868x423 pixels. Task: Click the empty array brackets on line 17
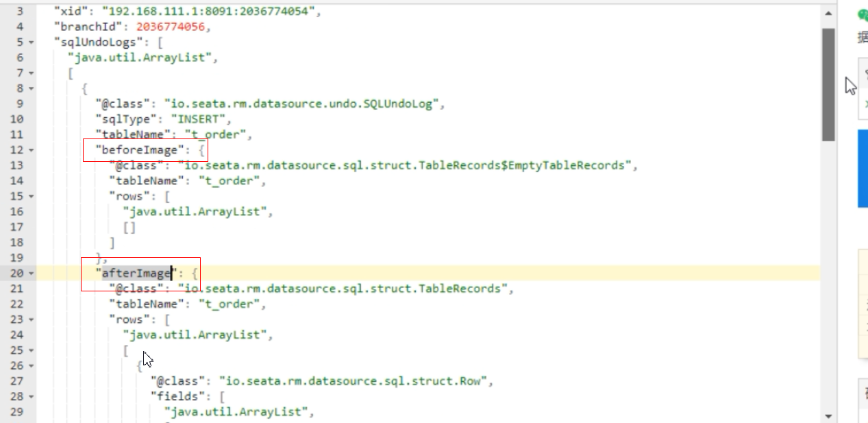[129, 228]
